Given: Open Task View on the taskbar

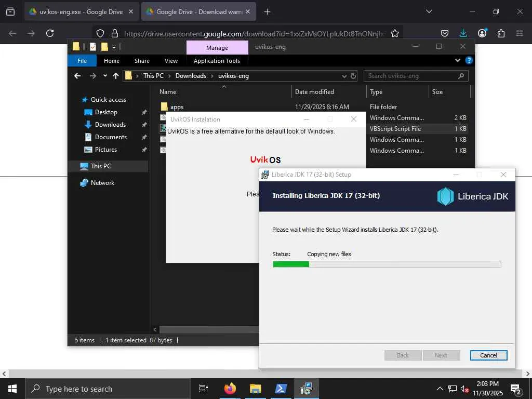Looking at the screenshot, I should click(204, 389).
